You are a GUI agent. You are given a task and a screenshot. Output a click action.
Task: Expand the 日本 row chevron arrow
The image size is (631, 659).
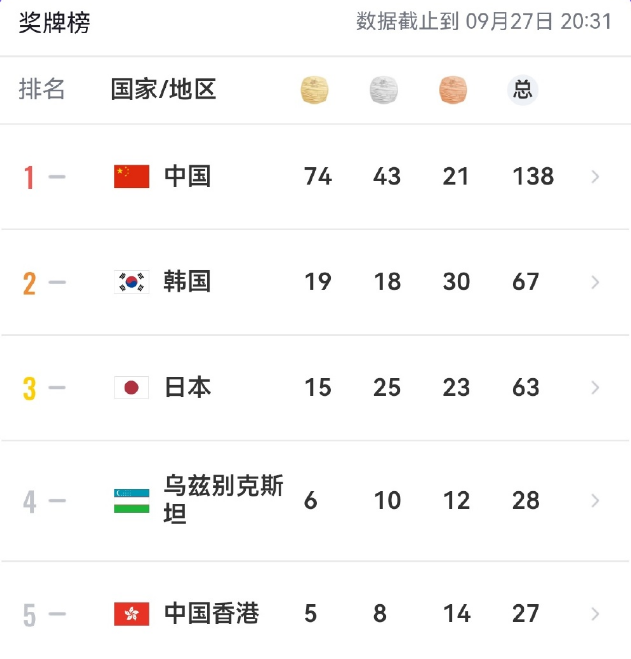(595, 387)
